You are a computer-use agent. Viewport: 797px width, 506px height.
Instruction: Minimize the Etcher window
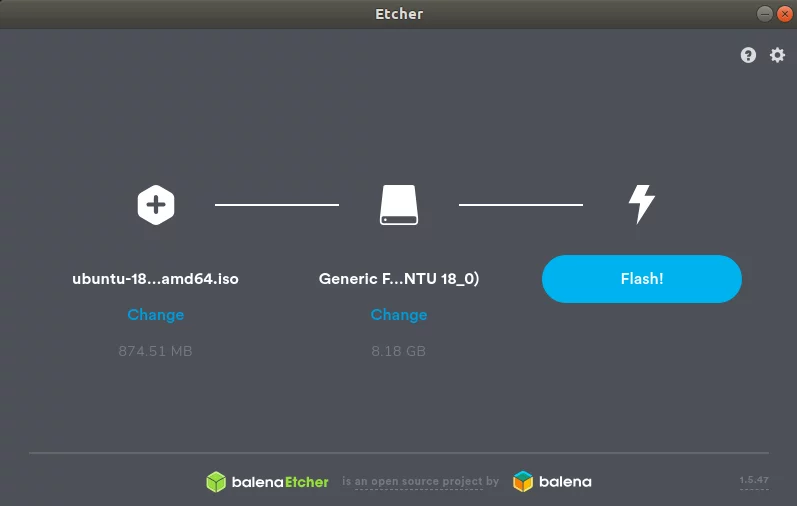[764, 14]
